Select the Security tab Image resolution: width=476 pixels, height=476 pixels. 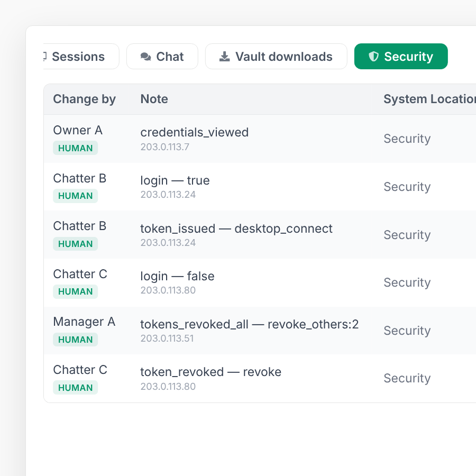pyautogui.click(x=401, y=57)
